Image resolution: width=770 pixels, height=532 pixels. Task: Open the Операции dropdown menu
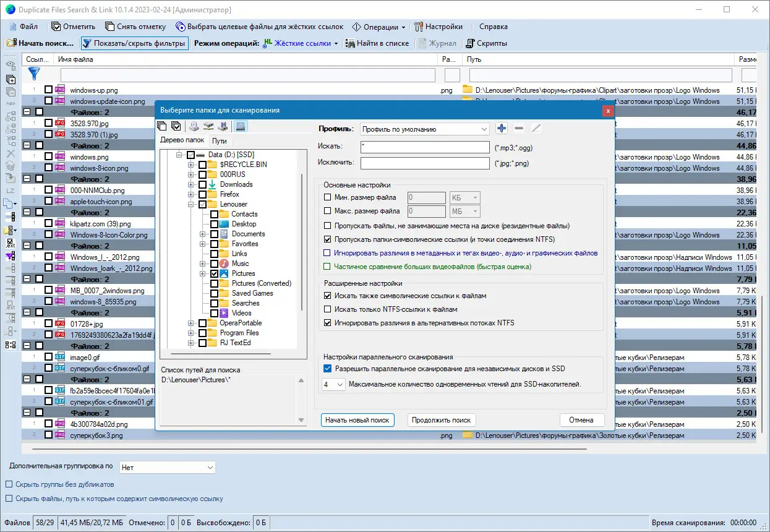tap(379, 27)
